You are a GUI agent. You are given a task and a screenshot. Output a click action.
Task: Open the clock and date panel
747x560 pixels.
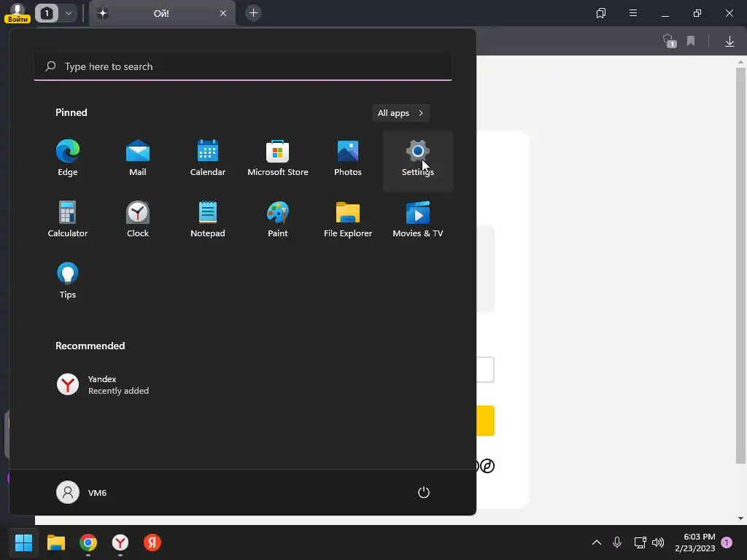(694, 542)
